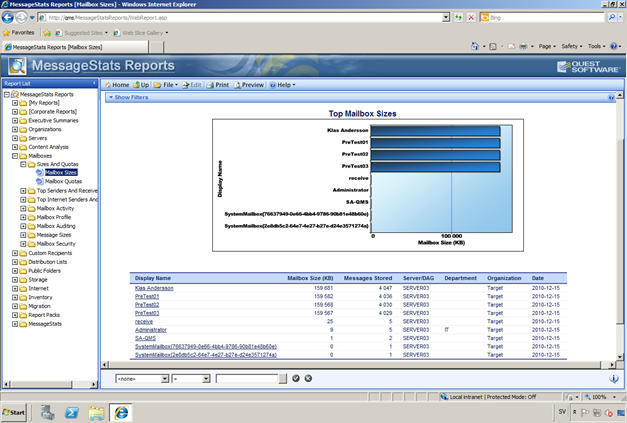This screenshot has height=423, width=627.
Task: Click the Home toolbar button
Action: point(117,85)
